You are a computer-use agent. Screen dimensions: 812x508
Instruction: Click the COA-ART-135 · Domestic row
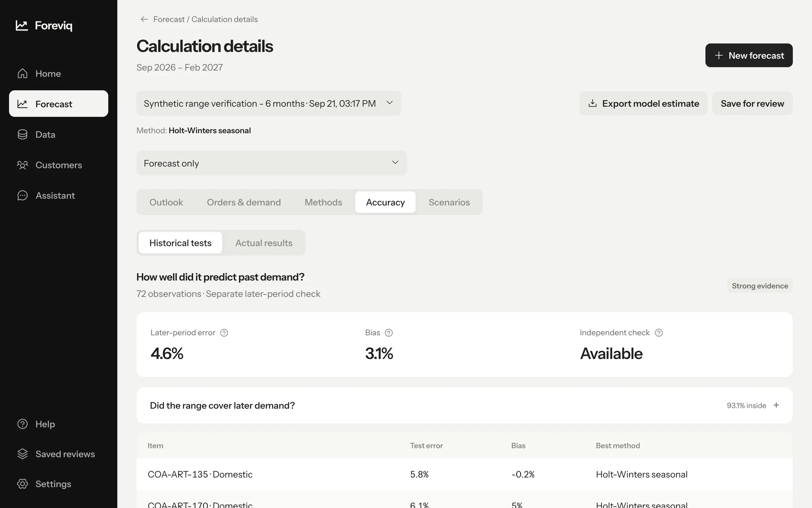point(465,474)
